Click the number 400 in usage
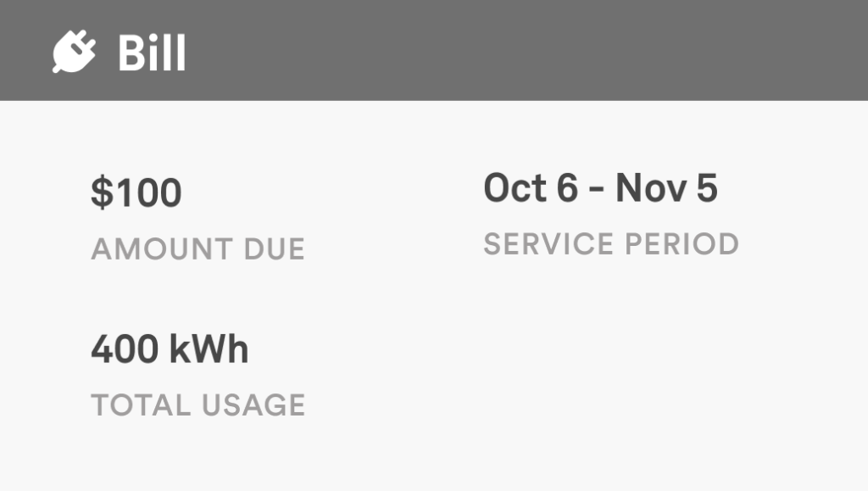868x491 pixels. (x=125, y=349)
